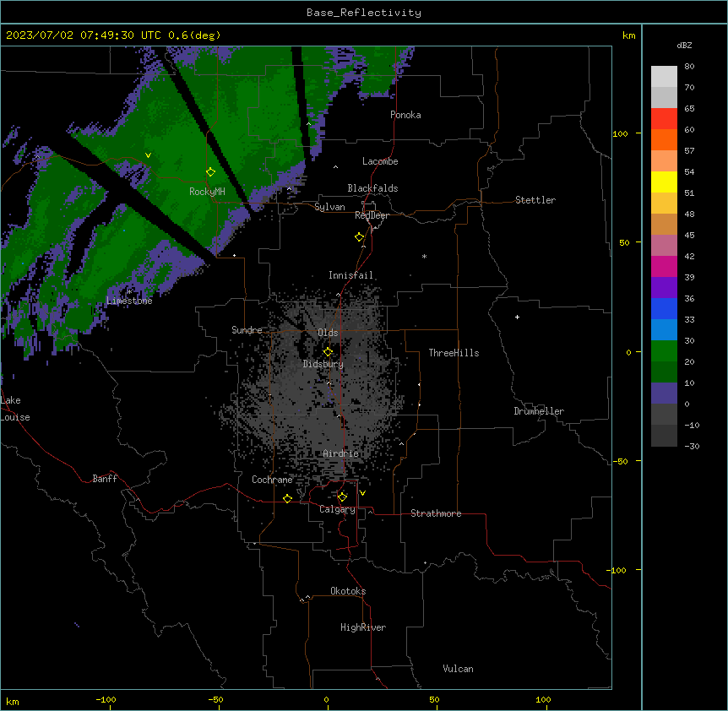Click the Lacombe city label
728x711 pixels.
tap(380, 161)
